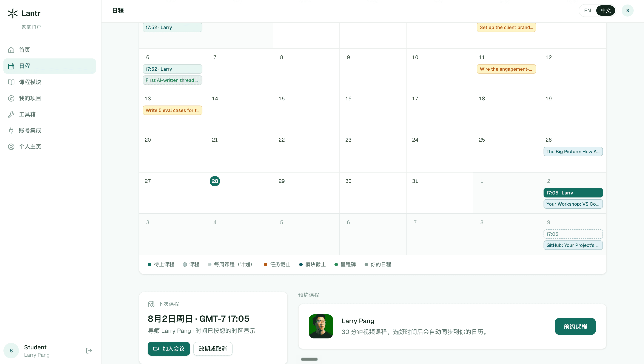Click the horizontal scrollbar under booking card
The width and height of the screenshot is (644, 364).
point(309,359)
